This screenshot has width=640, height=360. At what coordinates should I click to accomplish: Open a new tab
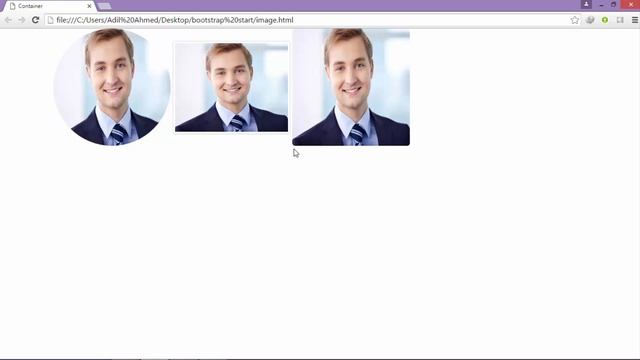104,6
